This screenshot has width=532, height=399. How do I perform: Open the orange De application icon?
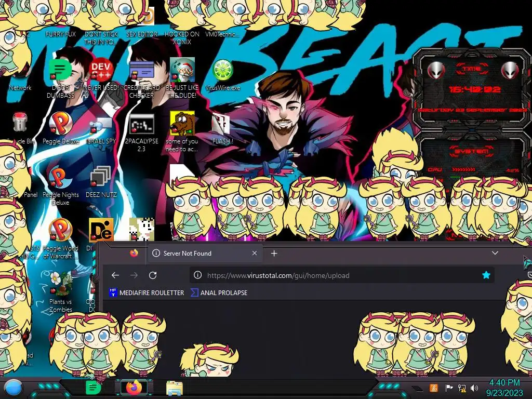click(x=101, y=230)
